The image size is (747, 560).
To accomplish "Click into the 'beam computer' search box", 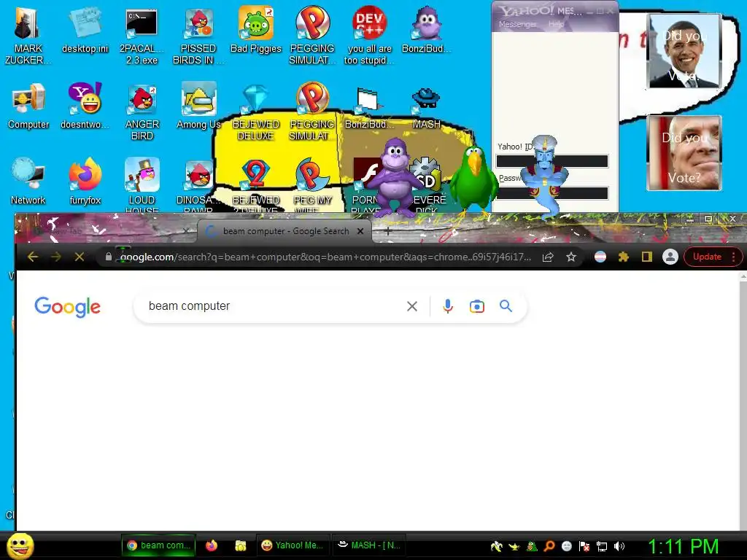I will [x=274, y=306].
